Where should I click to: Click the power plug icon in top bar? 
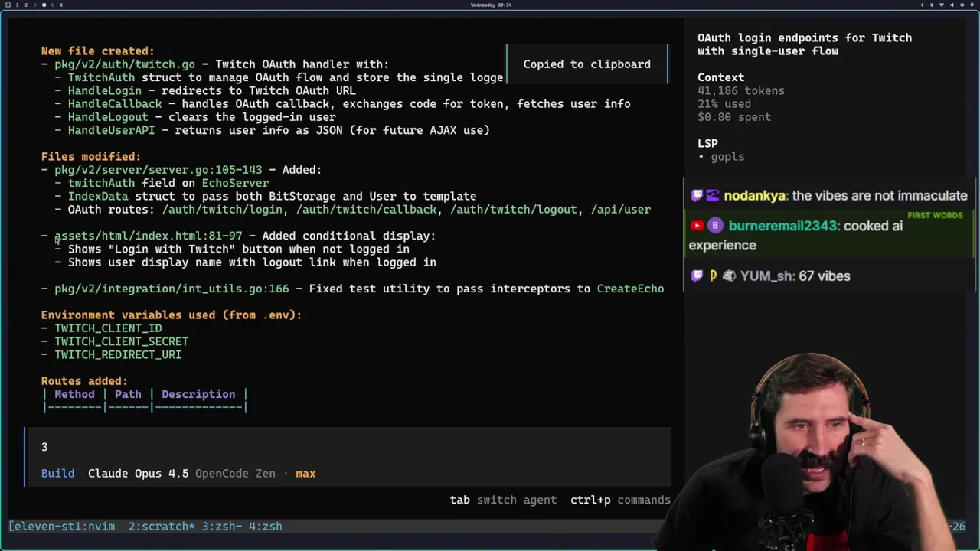tap(972, 5)
